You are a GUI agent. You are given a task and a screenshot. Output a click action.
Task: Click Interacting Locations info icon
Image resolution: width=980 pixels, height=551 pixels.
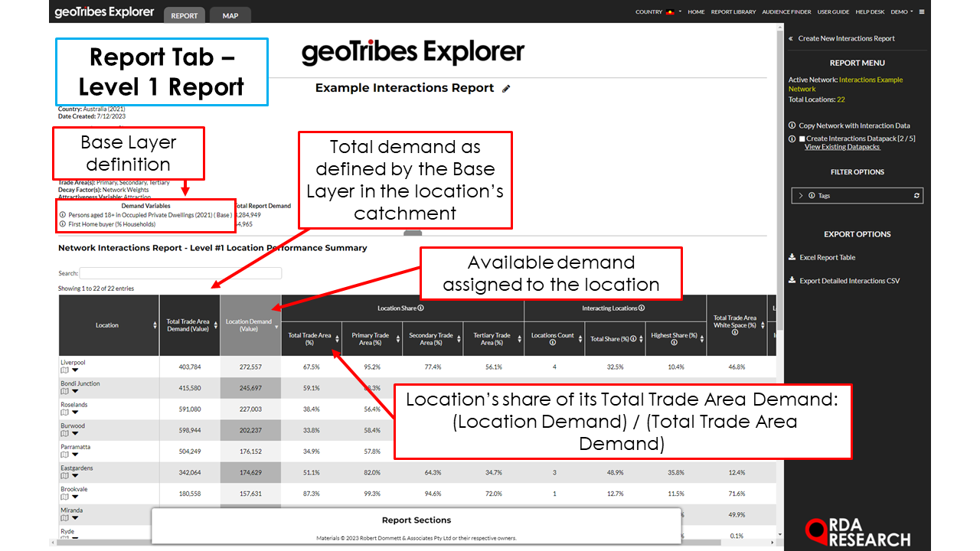pos(642,308)
